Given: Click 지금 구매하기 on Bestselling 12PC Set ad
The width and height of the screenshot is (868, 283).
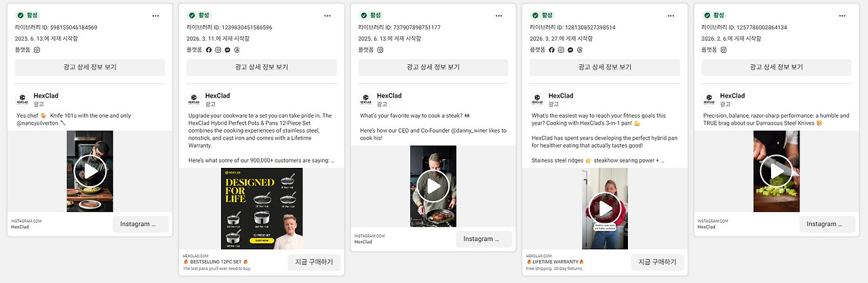Looking at the screenshot, I should click(x=315, y=262).
